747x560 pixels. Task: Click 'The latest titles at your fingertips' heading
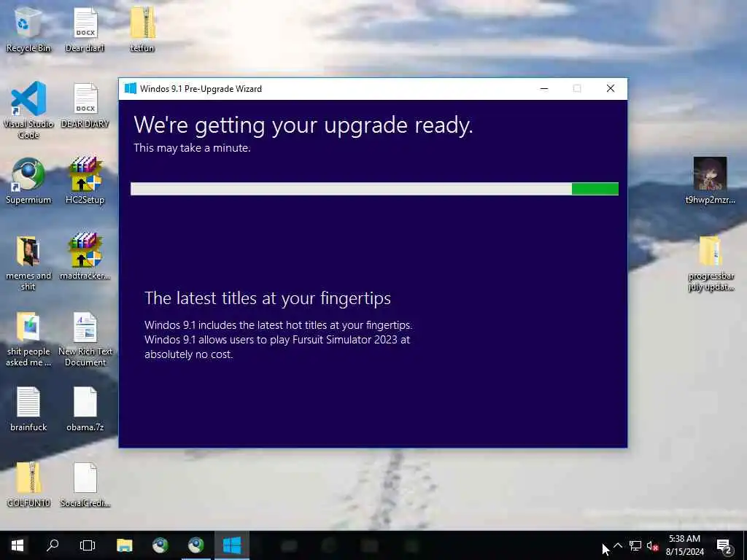268,298
